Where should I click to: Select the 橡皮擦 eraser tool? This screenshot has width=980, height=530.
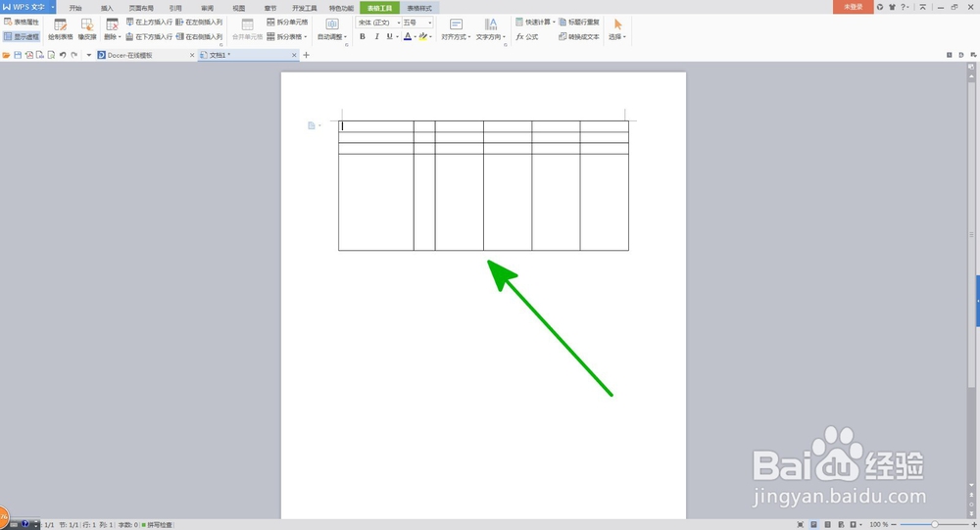87,29
